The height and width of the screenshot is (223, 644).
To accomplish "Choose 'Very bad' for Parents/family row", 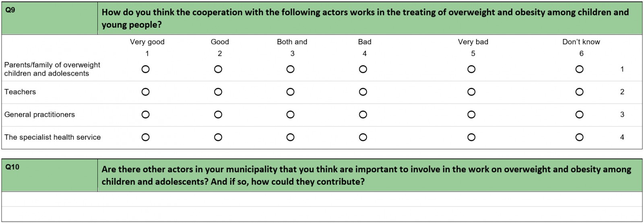I will [471, 69].
